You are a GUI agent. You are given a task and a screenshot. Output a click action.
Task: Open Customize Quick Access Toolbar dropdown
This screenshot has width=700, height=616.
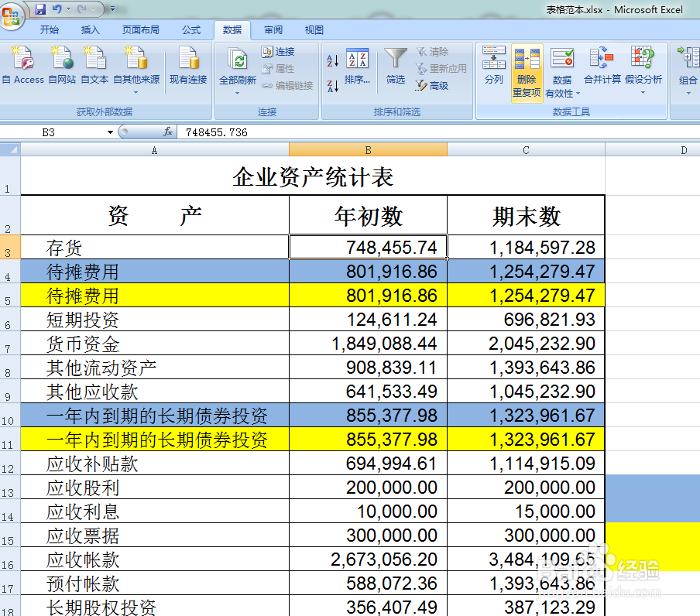pos(112,9)
